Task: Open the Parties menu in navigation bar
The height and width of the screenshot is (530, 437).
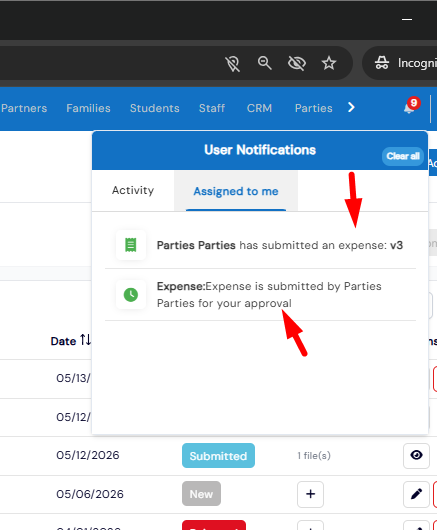Action: tap(313, 108)
